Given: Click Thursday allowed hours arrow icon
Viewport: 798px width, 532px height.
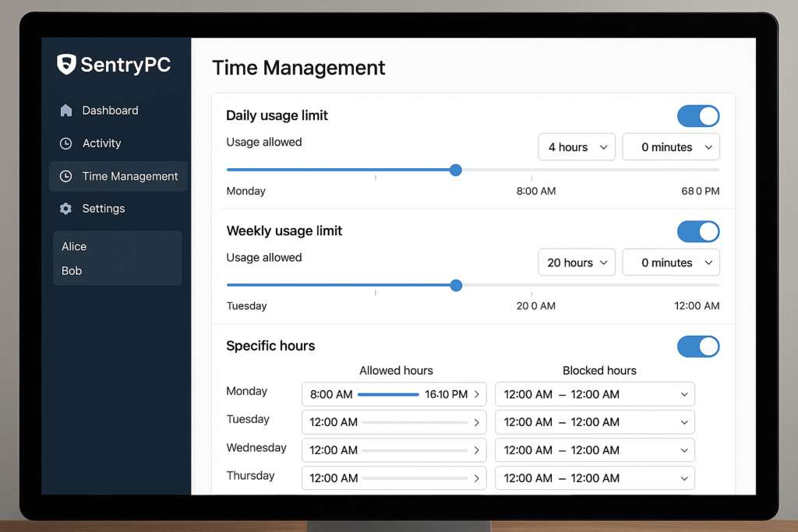Looking at the screenshot, I should click(477, 478).
